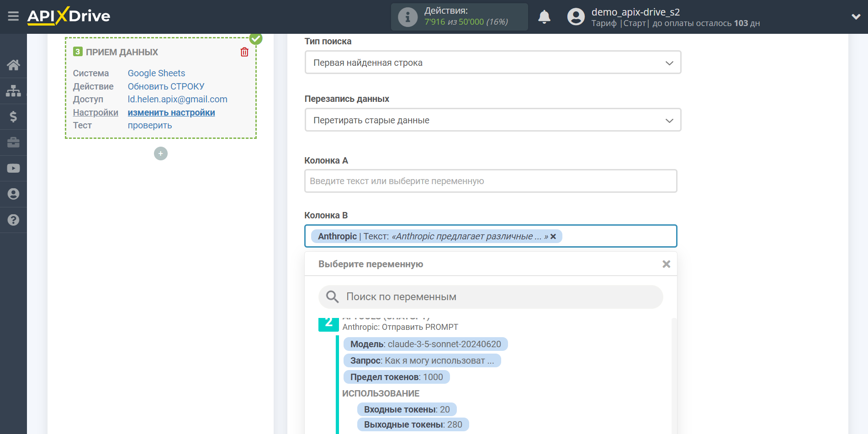Open the ld.helen.apix@gmail.com access link
Image resolution: width=868 pixels, height=434 pixels.
click(x=177, y=99)
